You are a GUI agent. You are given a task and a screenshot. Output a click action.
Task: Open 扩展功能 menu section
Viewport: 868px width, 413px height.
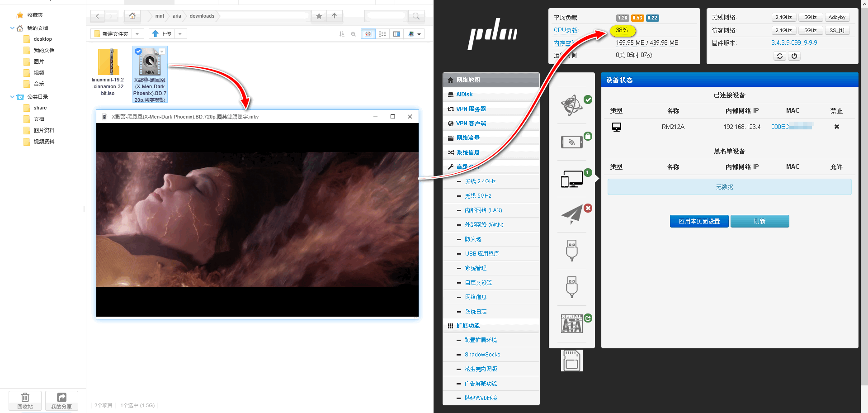(491, 326)
